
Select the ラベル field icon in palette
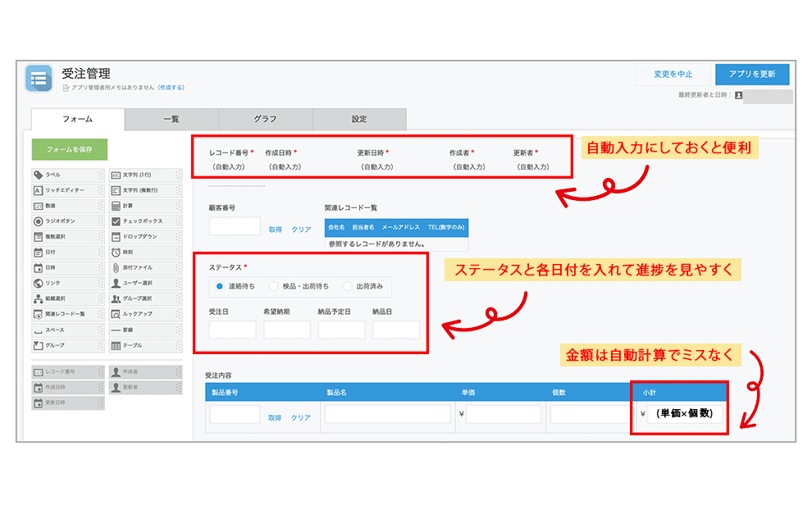(38, 175)
